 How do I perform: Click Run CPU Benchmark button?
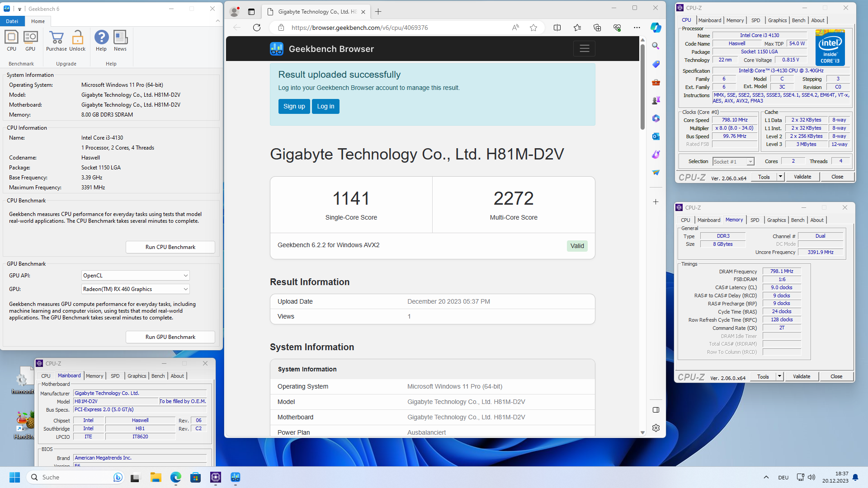coord(170,247)
